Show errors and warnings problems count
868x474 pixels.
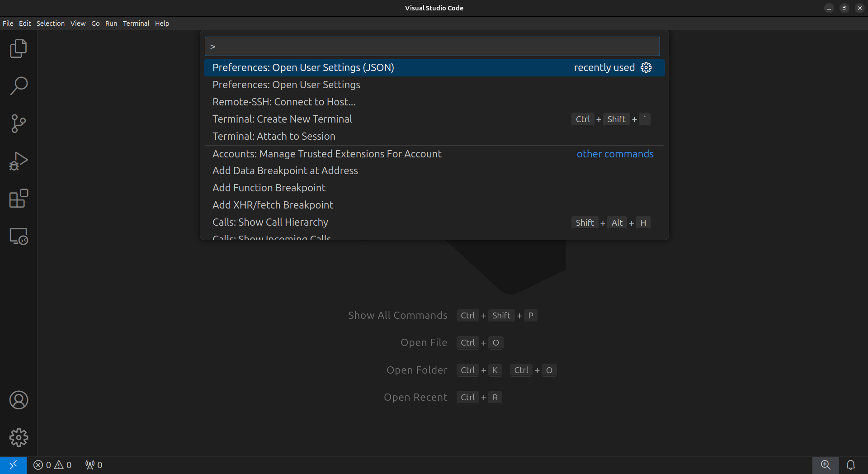(52, 465)
